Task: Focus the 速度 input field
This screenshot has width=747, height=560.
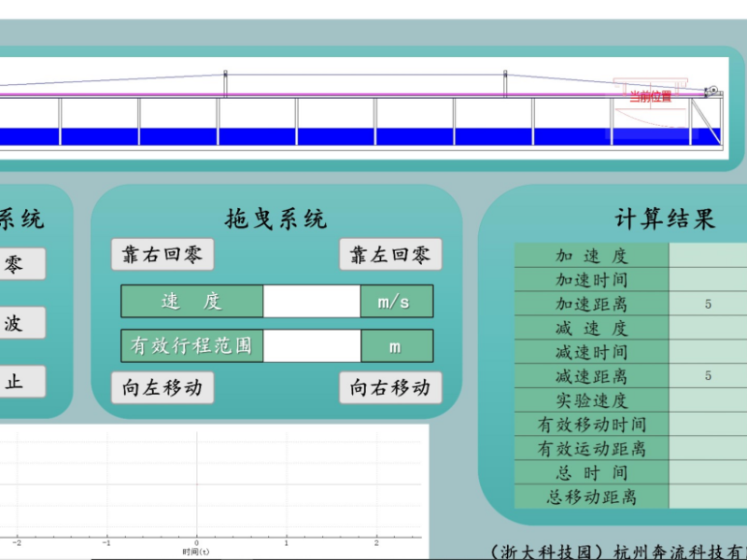Action: [312, 301]
